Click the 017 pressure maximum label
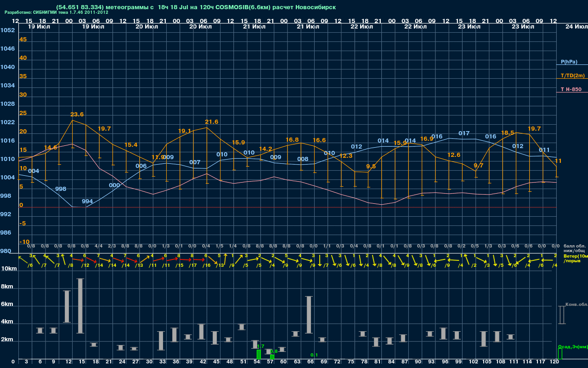588x368 pixels. click(x=464, y=133)
